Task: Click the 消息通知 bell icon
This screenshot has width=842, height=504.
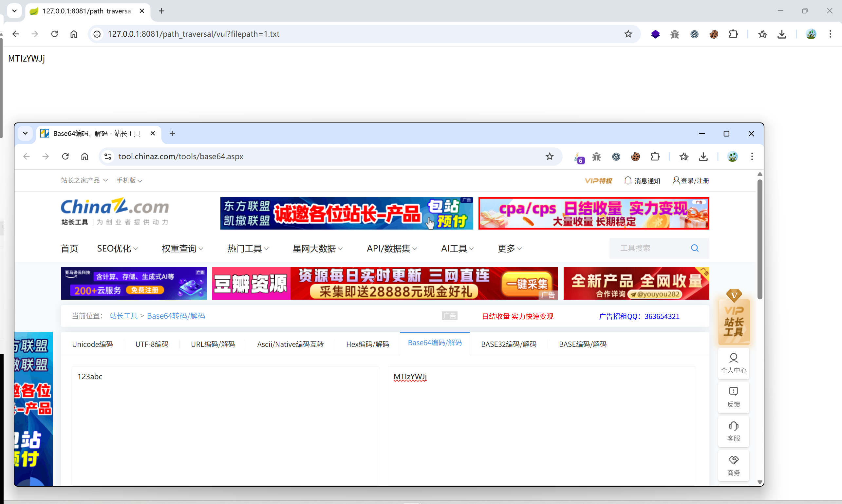Action: point(628,180)
